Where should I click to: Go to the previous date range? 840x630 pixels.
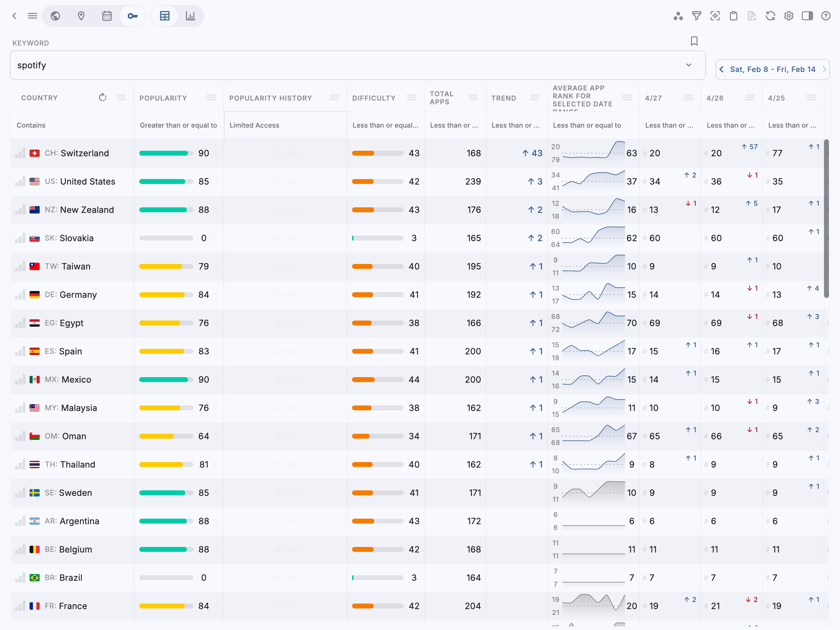pyautogui.click(x=722, y=69)
